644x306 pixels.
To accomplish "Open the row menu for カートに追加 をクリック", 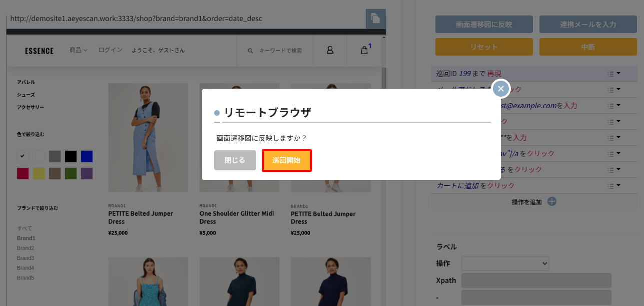I will [613, 186].
